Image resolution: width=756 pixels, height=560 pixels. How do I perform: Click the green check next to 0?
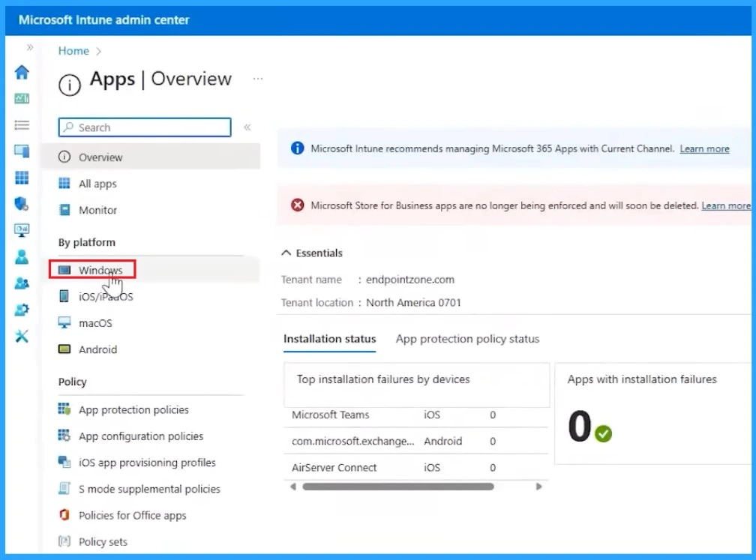pyautogui.click(x=603, y=434)
